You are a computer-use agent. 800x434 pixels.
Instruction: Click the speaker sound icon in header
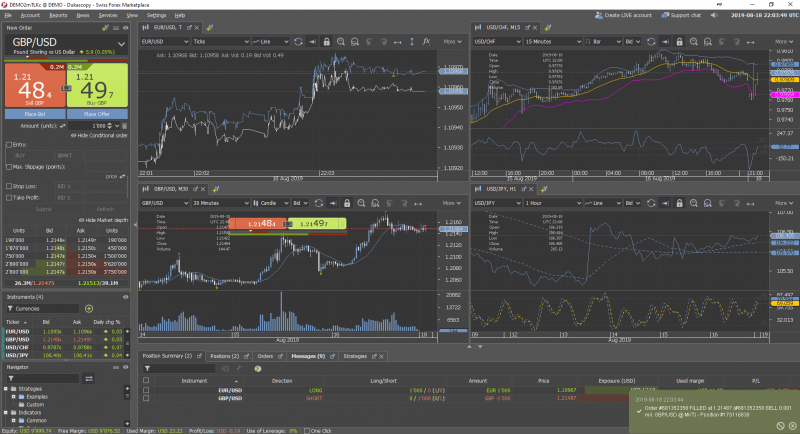click(x=714, y=15)
